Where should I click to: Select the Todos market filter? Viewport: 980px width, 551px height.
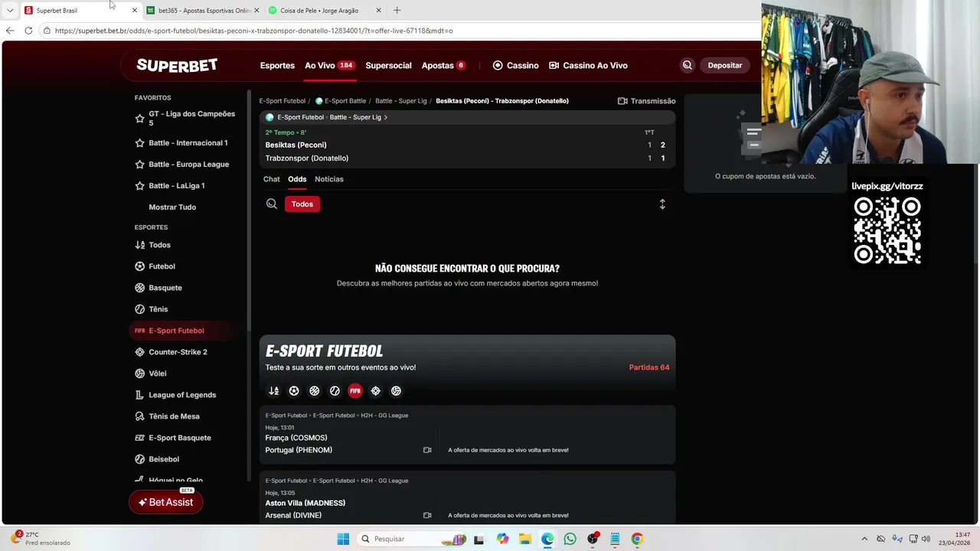click(x=302, y=204)
